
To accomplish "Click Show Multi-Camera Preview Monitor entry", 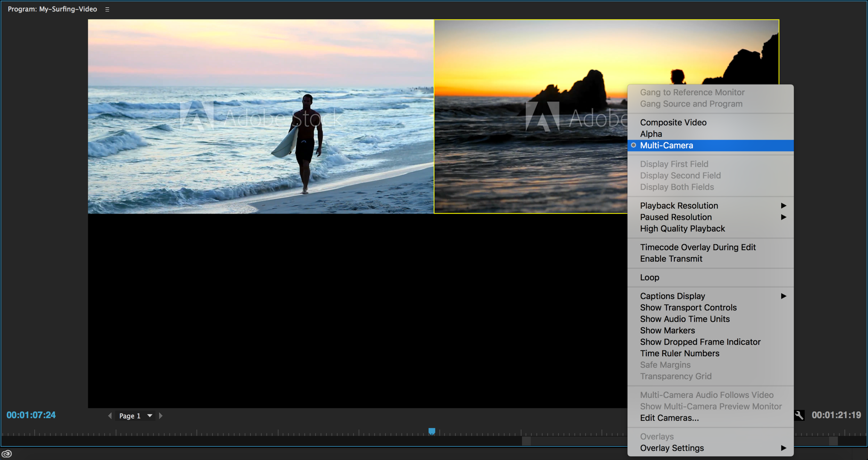I will point(710,406).
